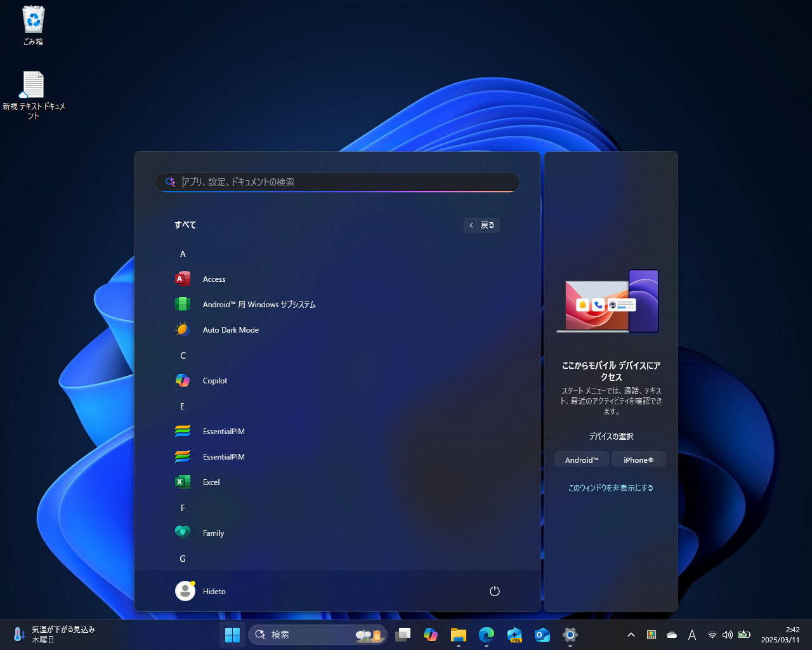812x650 pixels.
Task: Open the Hideto user account menu
Action: click(201, 591)
